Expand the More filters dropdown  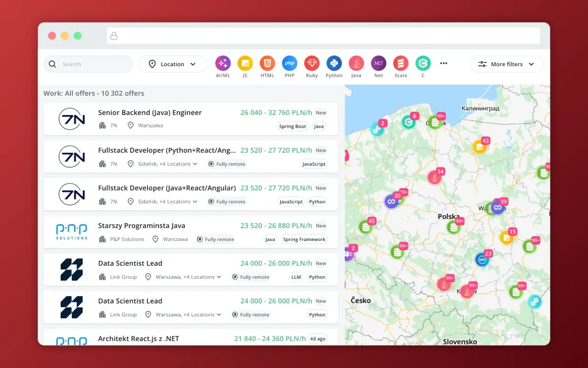tap(506, 64)
